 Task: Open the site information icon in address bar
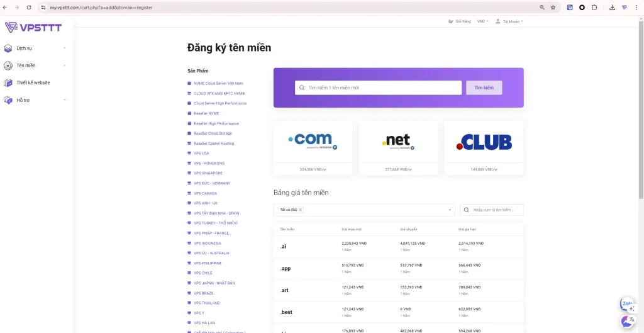tap(43, 8)
